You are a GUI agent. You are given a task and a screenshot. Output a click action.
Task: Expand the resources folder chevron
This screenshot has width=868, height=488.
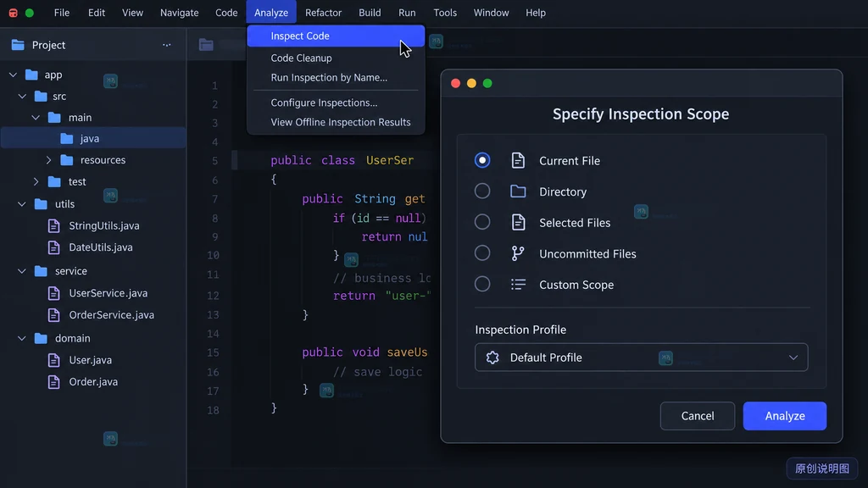click(48, 160)
